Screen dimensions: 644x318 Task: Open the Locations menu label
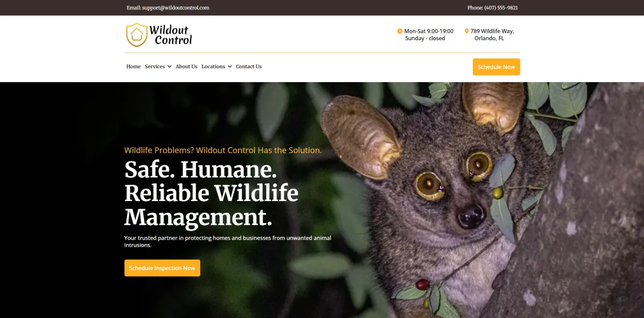(x=213, y=66)
